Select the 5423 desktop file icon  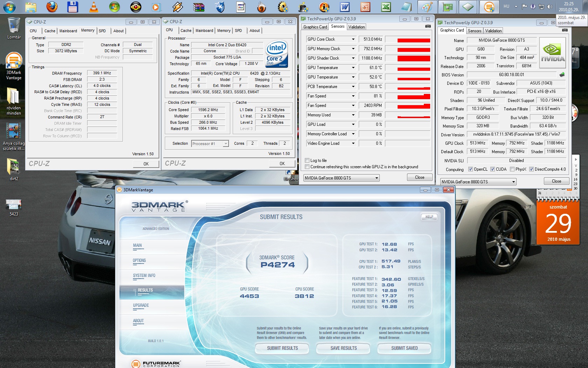[14, 207]
